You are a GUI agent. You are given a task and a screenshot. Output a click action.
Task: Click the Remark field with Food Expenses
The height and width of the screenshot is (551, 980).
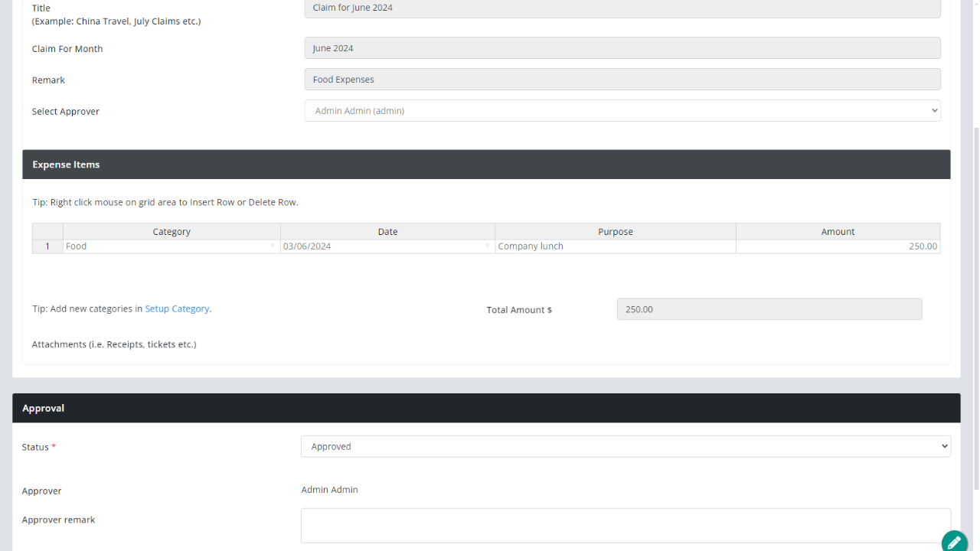(x=622, y=80)
